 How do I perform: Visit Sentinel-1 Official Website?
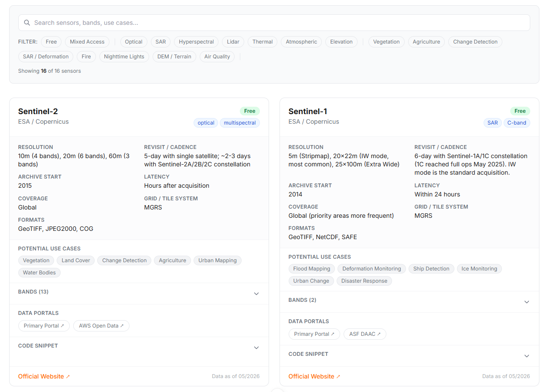coord(314,376)
